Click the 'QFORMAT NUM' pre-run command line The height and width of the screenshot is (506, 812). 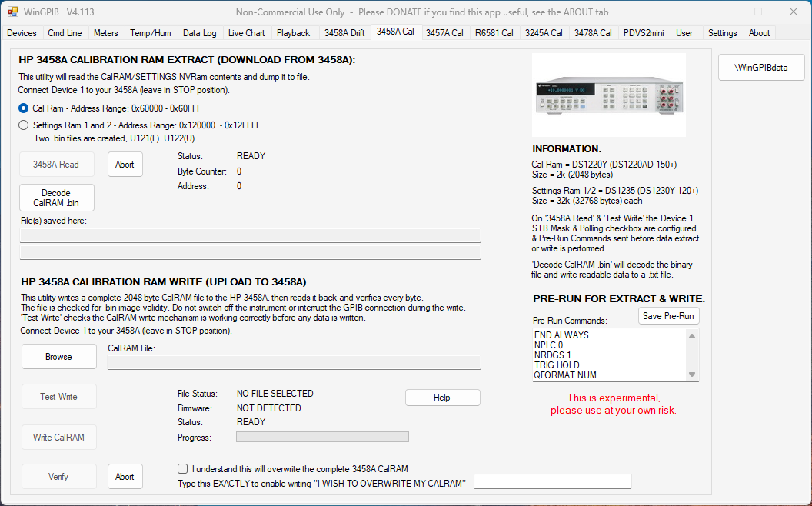point(565,375)
